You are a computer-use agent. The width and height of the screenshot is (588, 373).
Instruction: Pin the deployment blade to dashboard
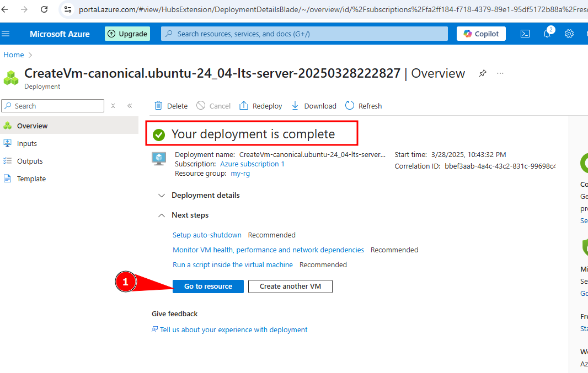(483, 73)
